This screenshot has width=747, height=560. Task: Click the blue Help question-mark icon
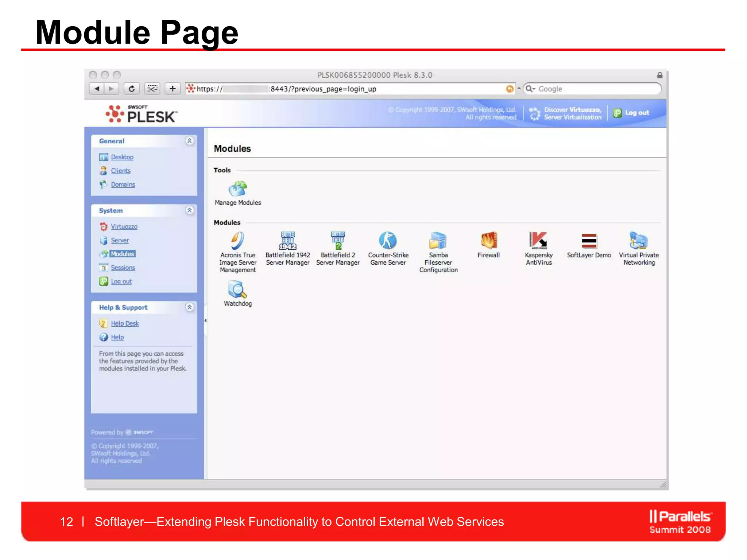coord(104,337)
